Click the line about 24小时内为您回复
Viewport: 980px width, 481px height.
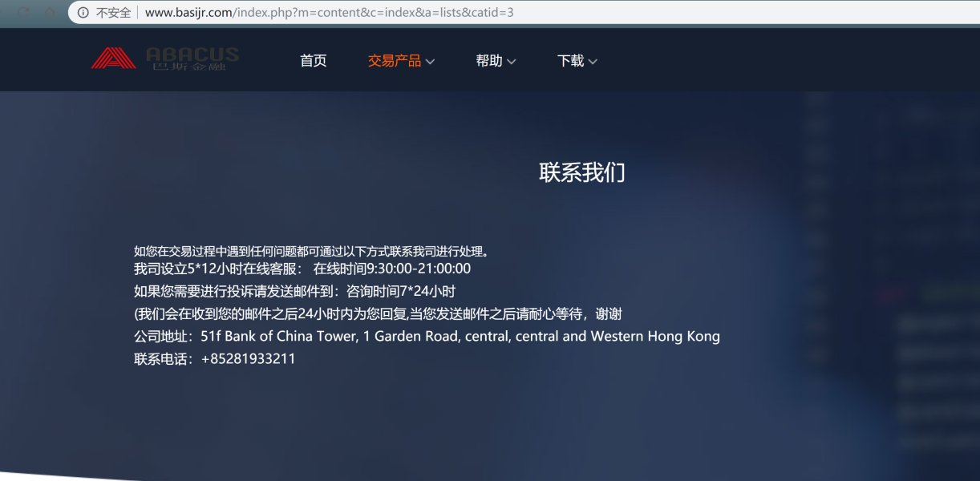pyautogui.click(x=379, y=313)
